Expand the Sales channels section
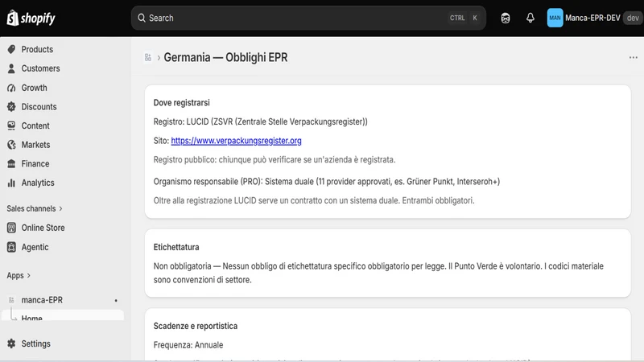Viewport: 644px width, 362px height. [x=35, y=208]
